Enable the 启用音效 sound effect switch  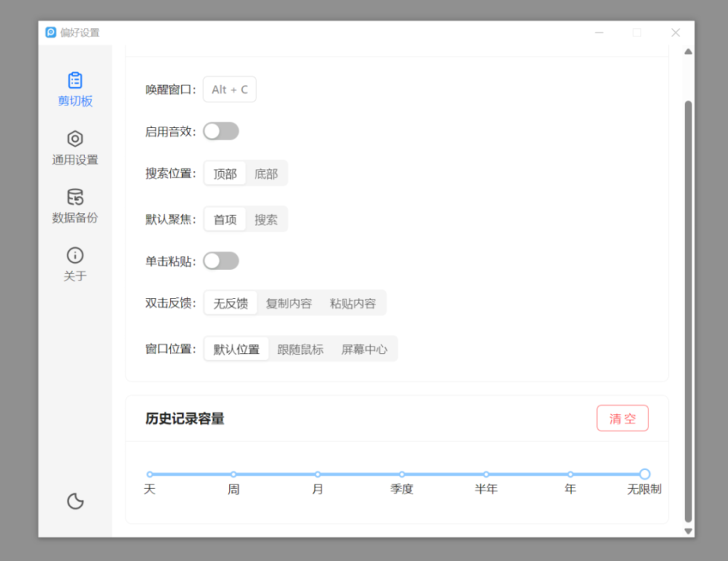pyautogui.click(x=221, y=130)
